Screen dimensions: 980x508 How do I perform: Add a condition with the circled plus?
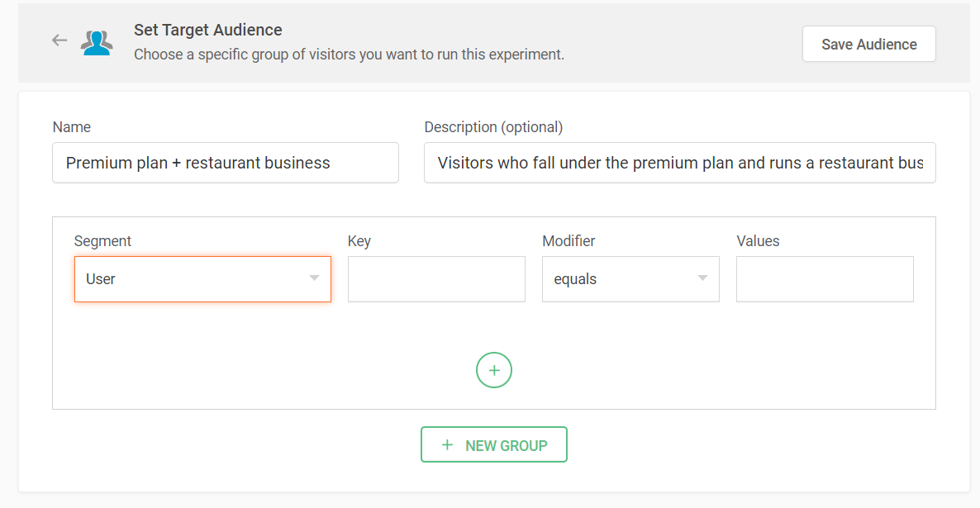click(494, 370)
